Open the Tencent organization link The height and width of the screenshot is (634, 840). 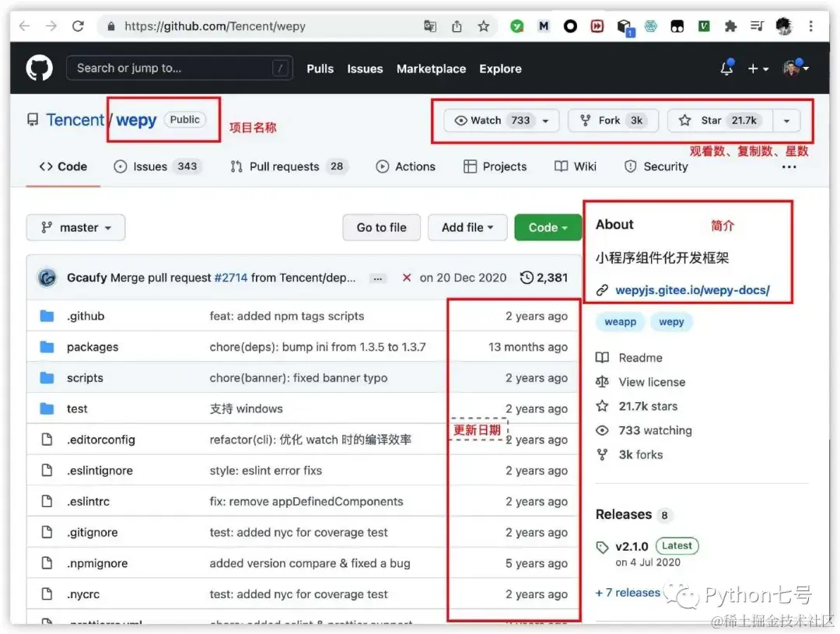(x=75, y=120)
